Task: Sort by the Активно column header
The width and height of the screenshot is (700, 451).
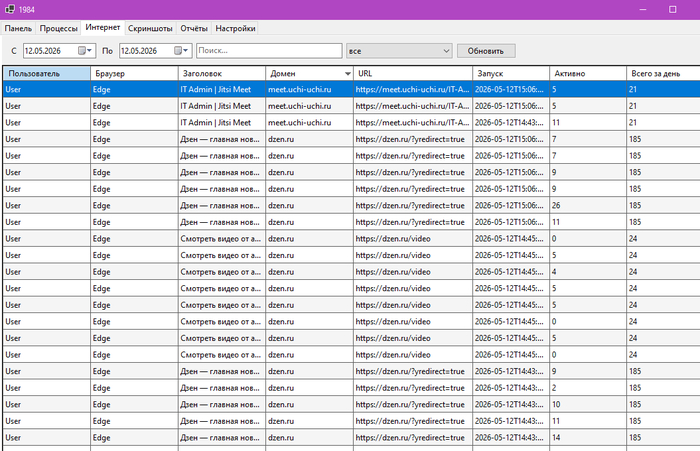Action: click(588, 74)
